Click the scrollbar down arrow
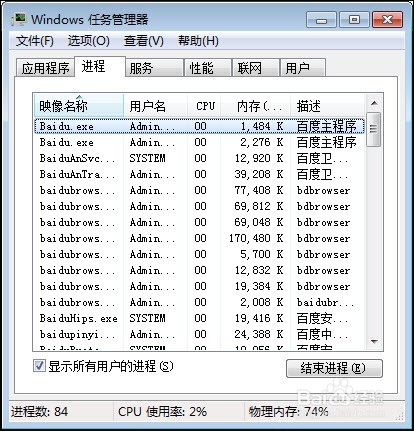 [374, 342]
